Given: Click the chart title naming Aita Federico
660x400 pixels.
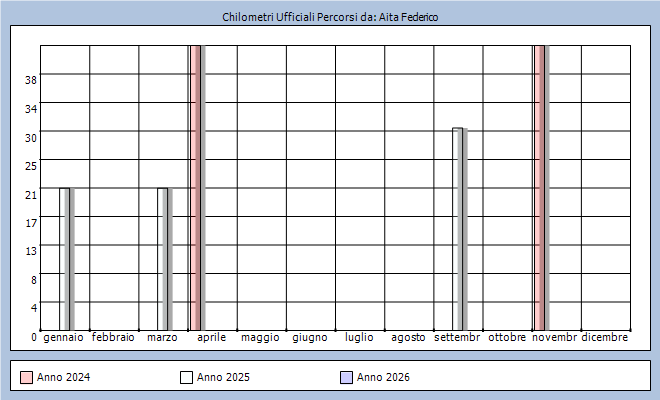Looking at the screenshot, I should (330, 17).
